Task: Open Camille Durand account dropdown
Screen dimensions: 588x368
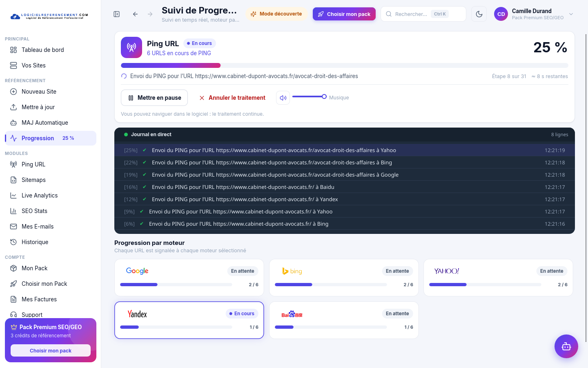Action: (534, 14)
